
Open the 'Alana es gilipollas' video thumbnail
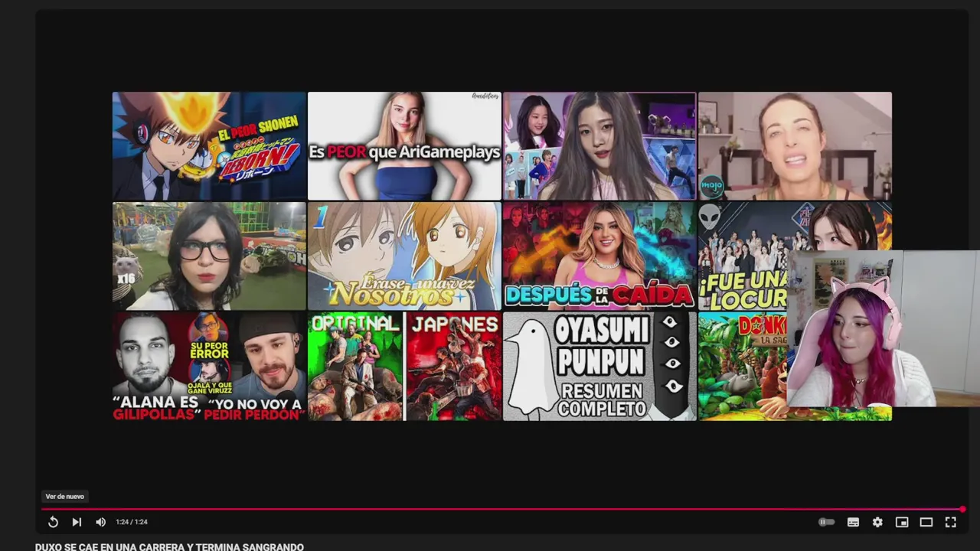pos(209,366)
